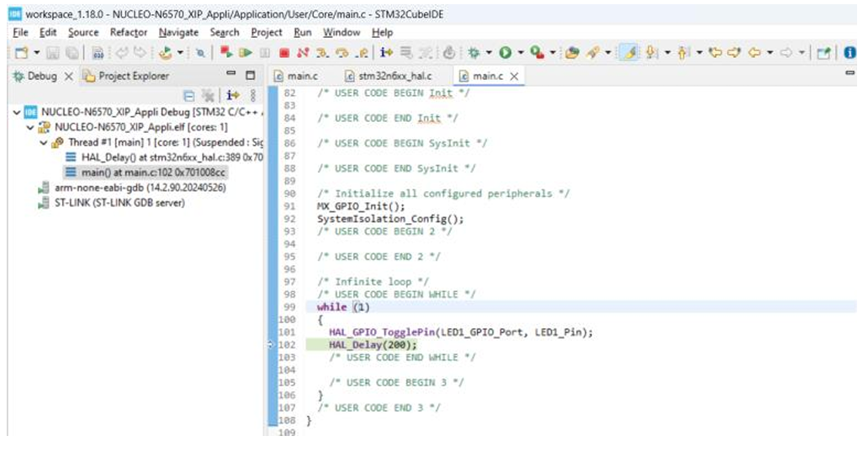
Task: Click the binary file 010 toolbar icon
Action: [x=98, y=53]
